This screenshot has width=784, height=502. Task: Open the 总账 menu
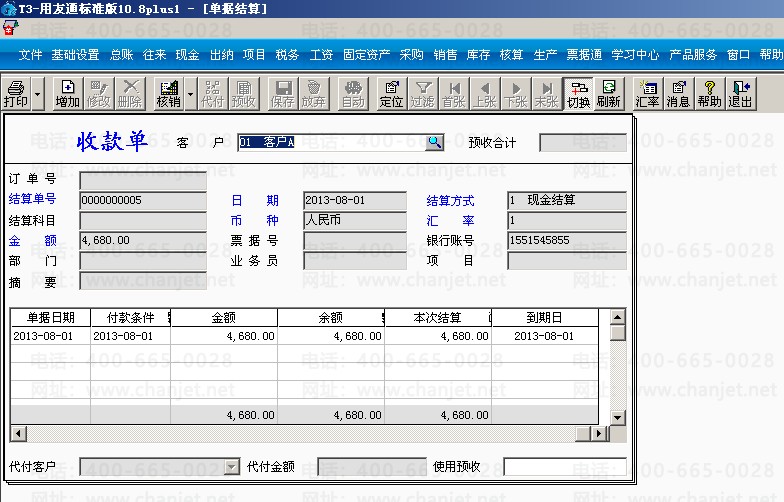coord(122,54)
